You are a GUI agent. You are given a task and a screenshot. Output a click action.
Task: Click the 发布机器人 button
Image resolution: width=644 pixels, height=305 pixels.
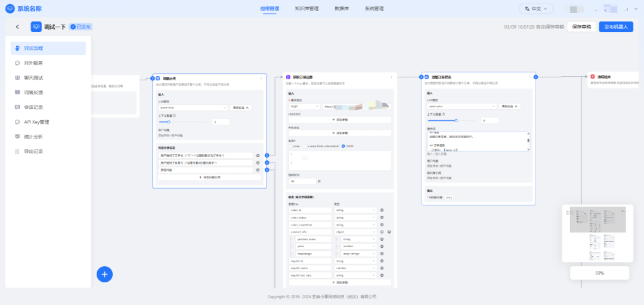click(616, 27)
